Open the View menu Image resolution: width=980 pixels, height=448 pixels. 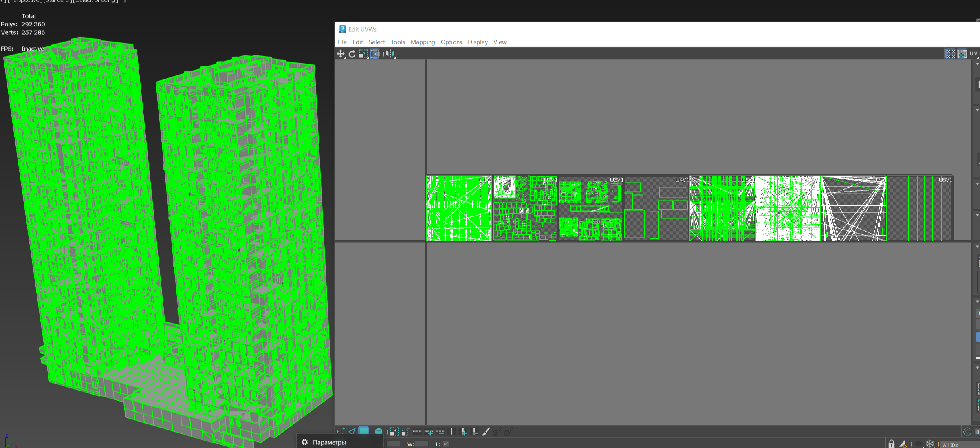[x=500, y=42]
